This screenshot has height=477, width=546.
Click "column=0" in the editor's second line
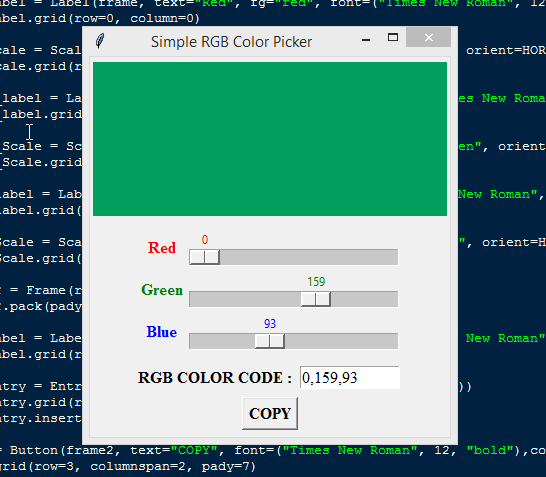click(x=161, y=18)
